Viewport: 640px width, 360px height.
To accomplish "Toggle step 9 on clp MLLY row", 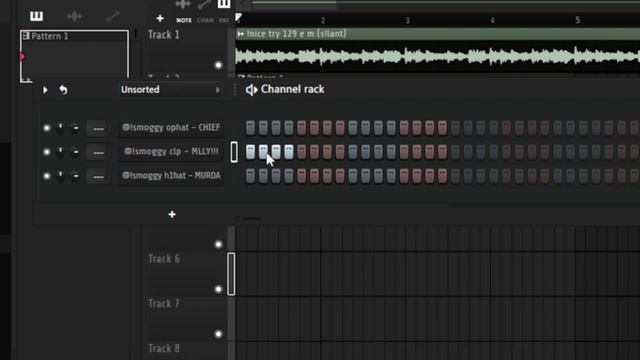I will point(353,152).
